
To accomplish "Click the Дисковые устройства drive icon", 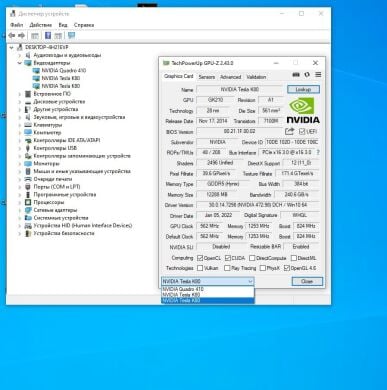I will pyautogui.click(x=28, y=102).
